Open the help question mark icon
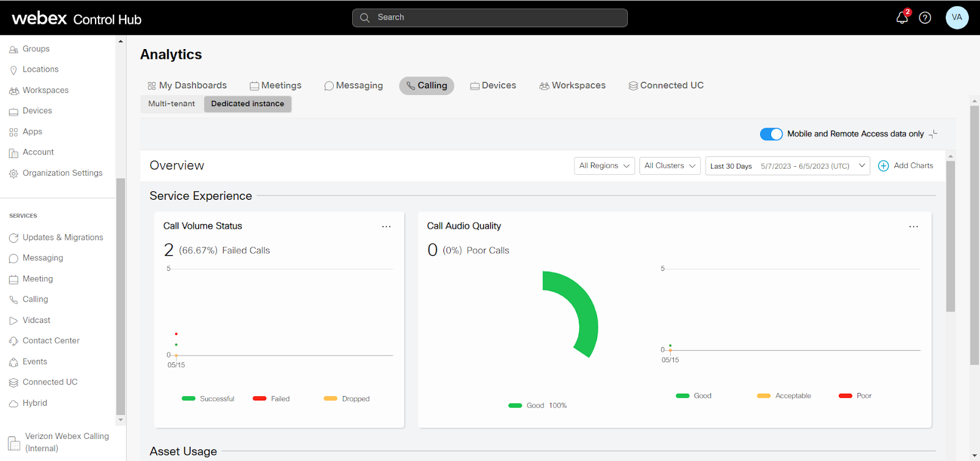The height and width of the screenshot is (461, 980). 925,18
